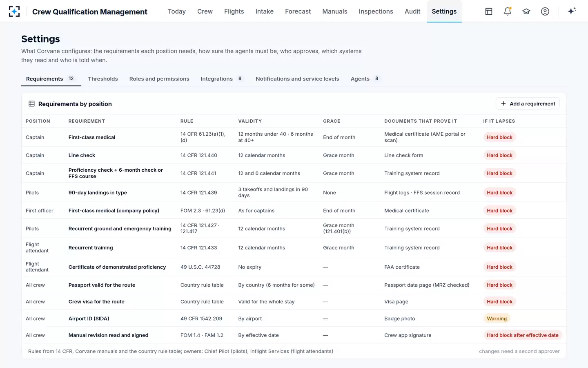Open the Crew nav item
Viewport: 588px width, 368px height.
click(205, 11)
